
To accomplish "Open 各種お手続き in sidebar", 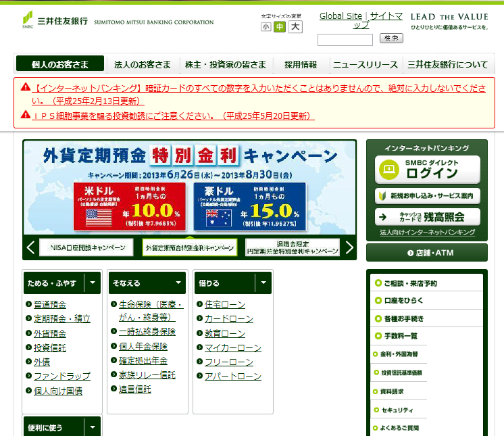I will tap(427, 318).
